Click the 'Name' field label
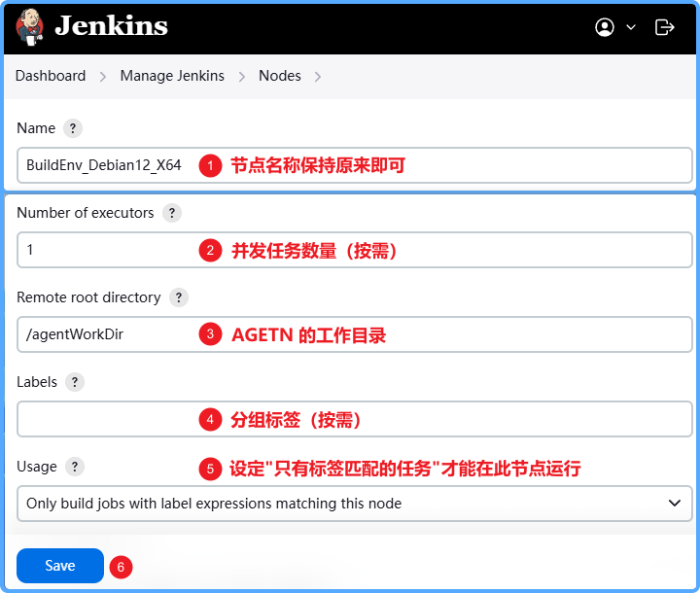Screen dimensions: 700x593 [36, 128]
